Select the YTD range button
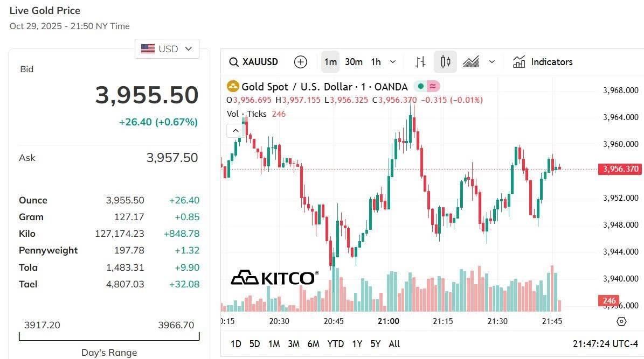Viewport: 644px width, 359px height. click(335, 343)
